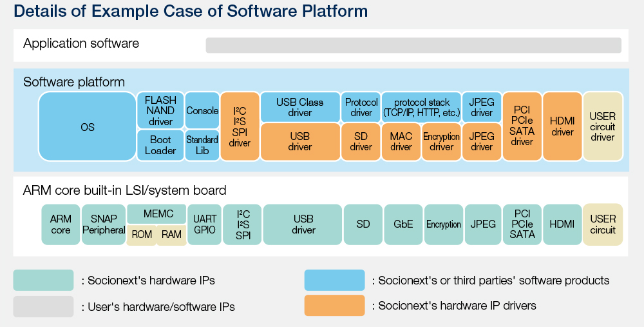Click the legend text 'User's hardware/software IPs'

[162, 307]
